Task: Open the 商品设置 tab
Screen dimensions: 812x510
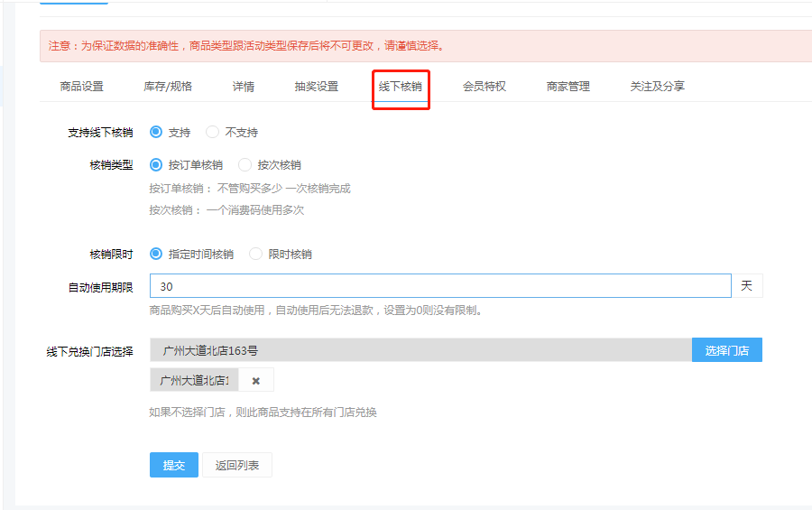Action: [81, 87]
